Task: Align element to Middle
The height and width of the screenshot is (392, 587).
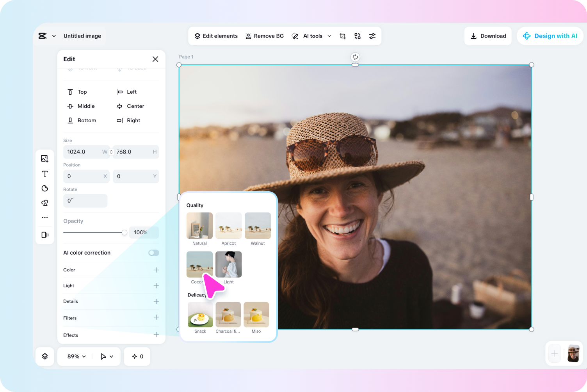Action: 81,106
